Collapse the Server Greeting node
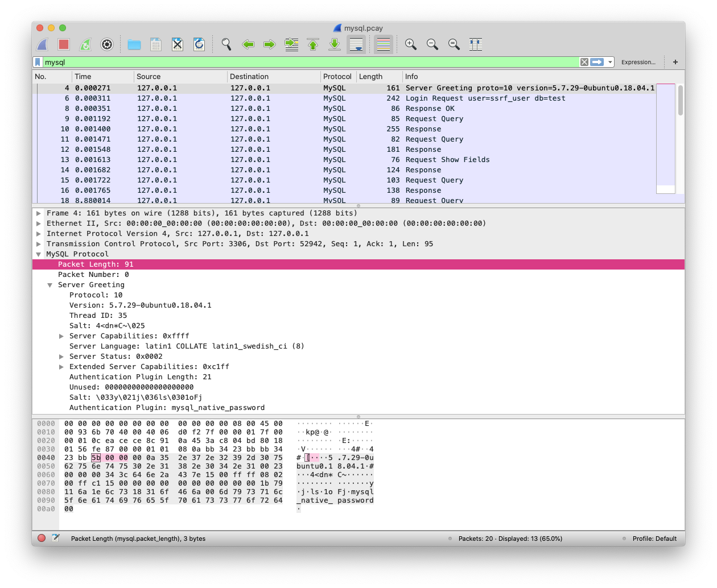 (x=50, y=285)
